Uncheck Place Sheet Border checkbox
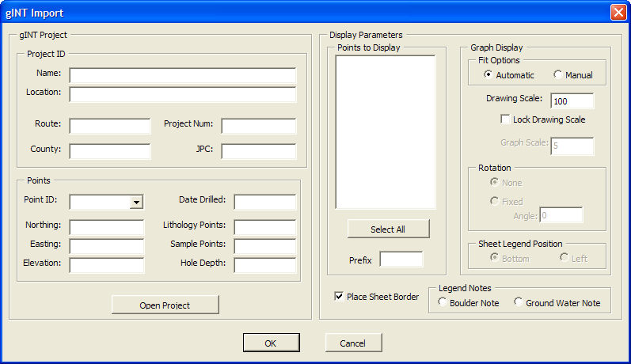The height and width of the screenshot is (364, 631). tap(340, 297)
